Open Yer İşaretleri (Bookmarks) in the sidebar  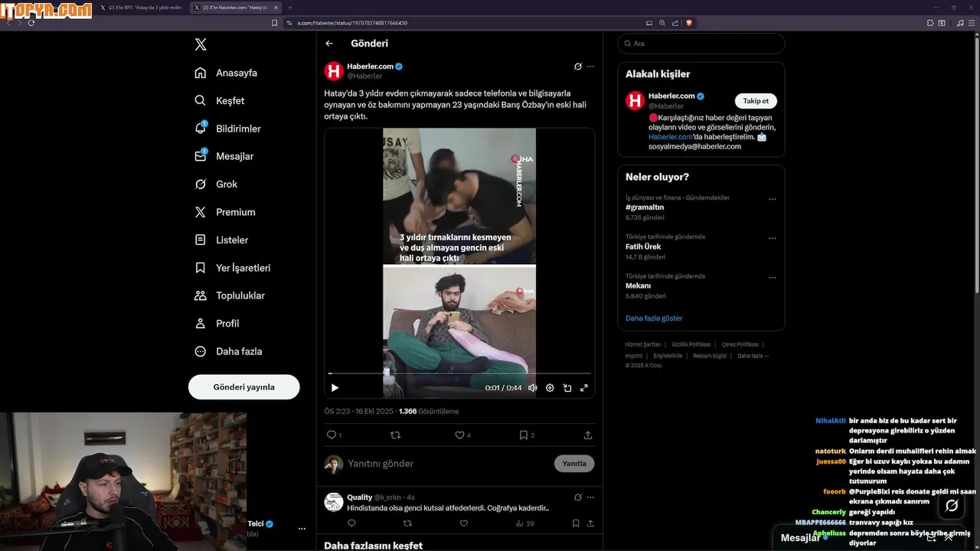point(232,268)
